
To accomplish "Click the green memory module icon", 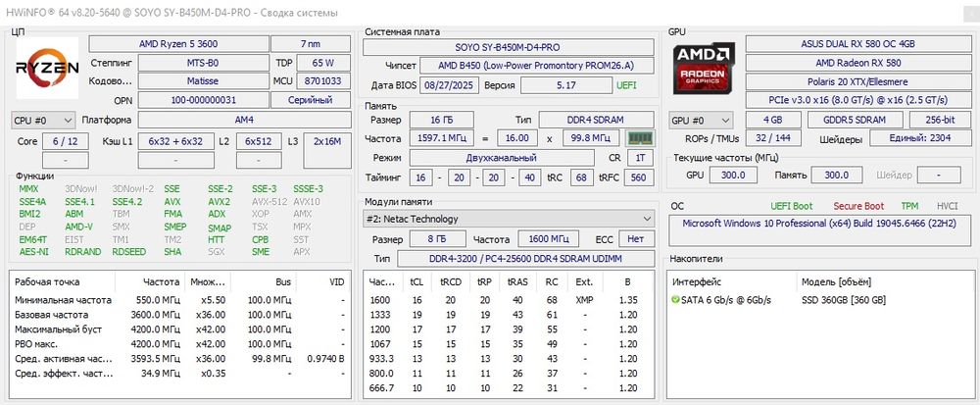I will [x=640, y=137].
